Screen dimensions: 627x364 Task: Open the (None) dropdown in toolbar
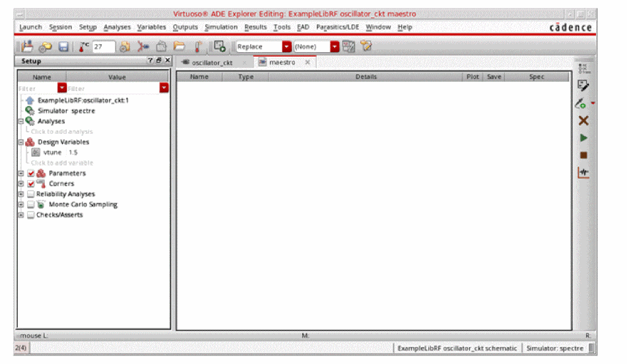coord(335,47)
